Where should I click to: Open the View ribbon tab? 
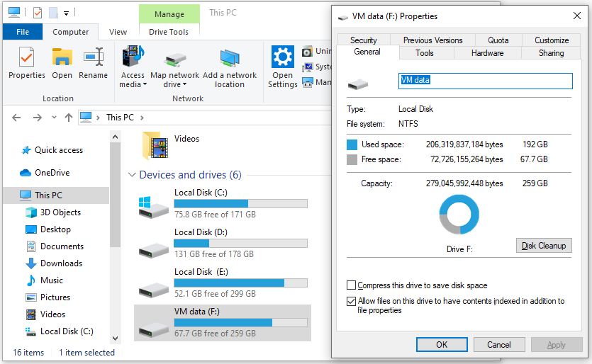click(x=118, y=32)
